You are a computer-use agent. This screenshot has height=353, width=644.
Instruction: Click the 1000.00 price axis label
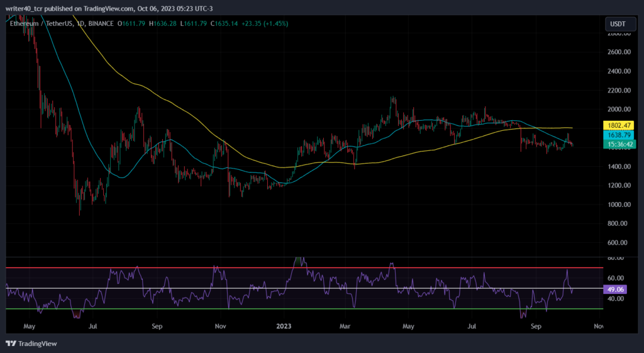tap(619, 205)
